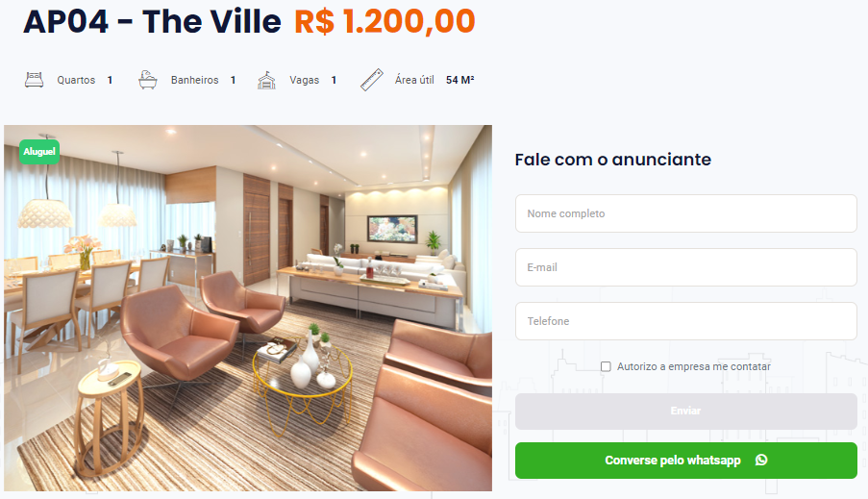868x499 pixels.
Task: Open Converse pelo whatsapp chat
Action: point(686,461)
